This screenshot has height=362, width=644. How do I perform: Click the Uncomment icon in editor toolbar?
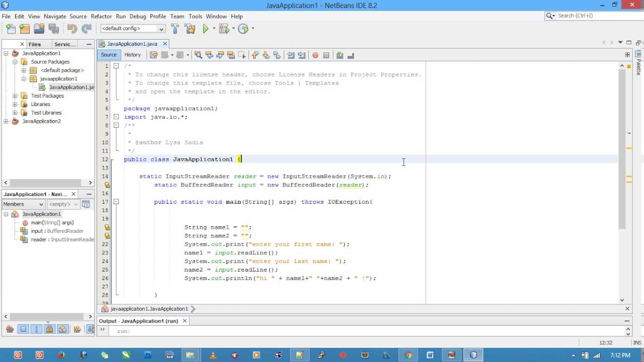click(x=351, y=55)
